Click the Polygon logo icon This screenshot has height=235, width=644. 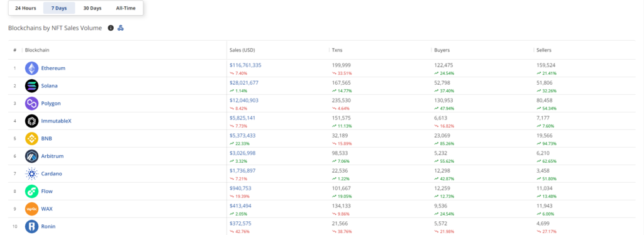31,103
